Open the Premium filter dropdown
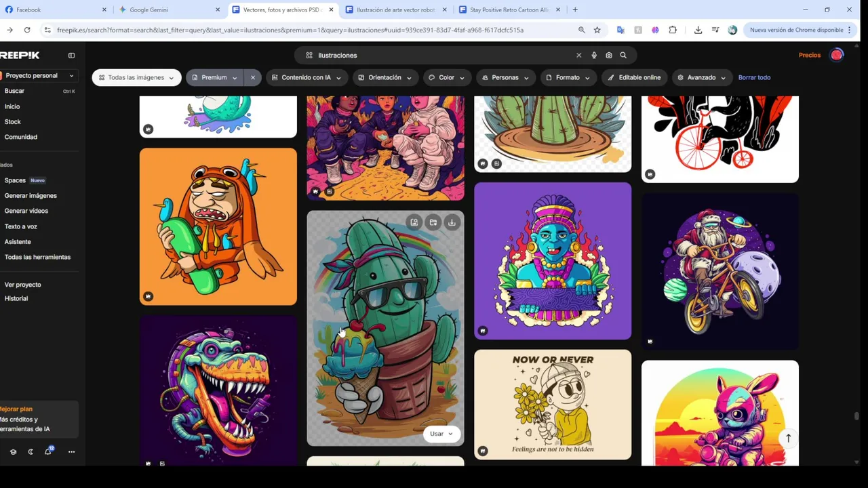The height and width of the screenshot is (488, 868). (214, 77)
